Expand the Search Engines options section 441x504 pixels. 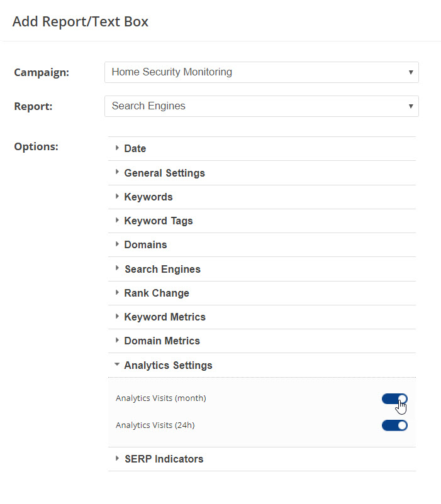point(162,269)
